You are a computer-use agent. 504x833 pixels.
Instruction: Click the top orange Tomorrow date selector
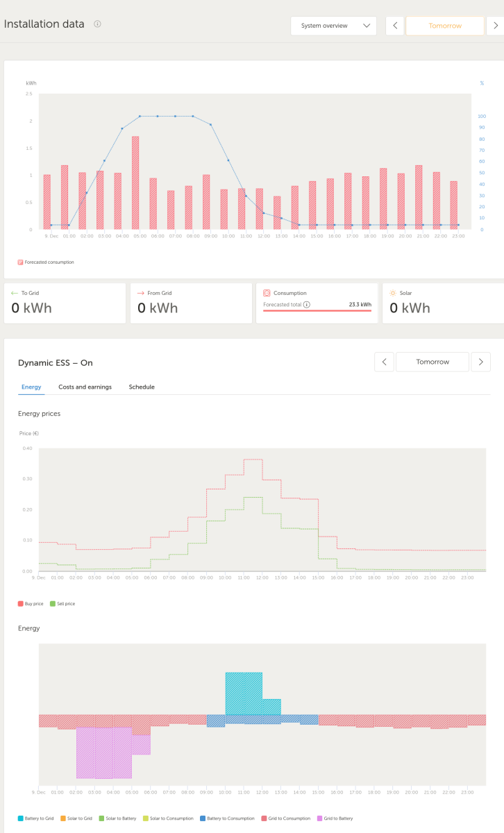coord(445,26)
